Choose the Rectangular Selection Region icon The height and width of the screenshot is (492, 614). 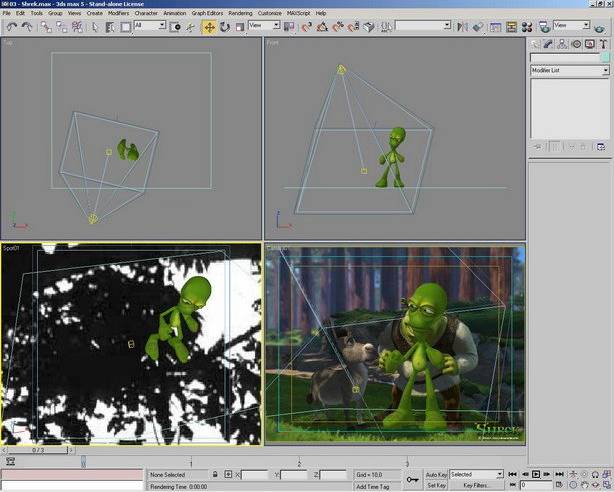[x=125, y=27]
